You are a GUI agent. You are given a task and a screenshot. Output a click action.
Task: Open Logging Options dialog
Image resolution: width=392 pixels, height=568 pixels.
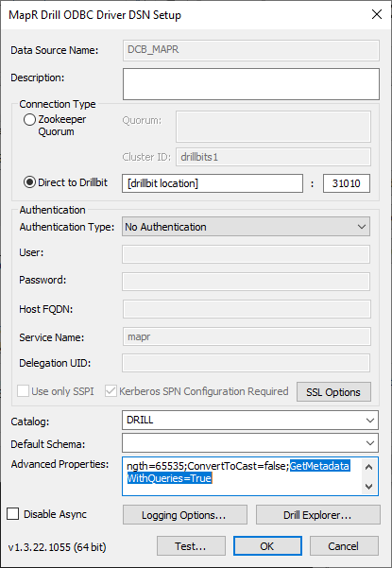(x=185, y=515)
